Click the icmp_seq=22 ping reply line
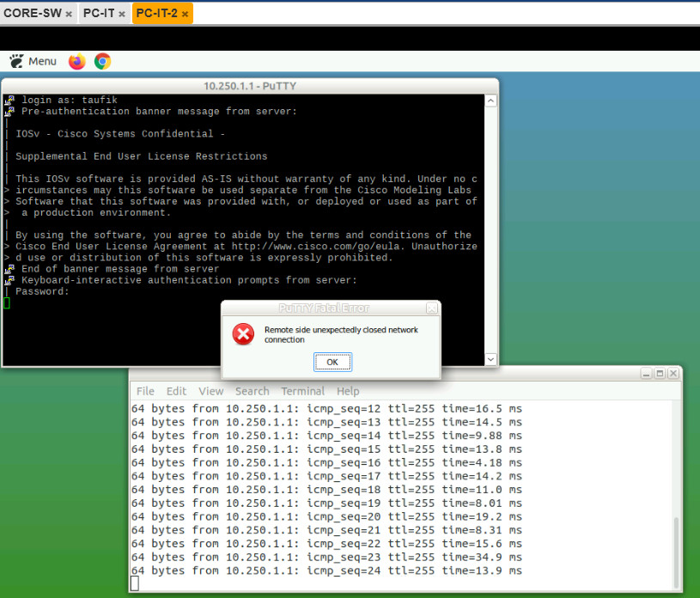700x598 pixels. click(x=326, y=544)
